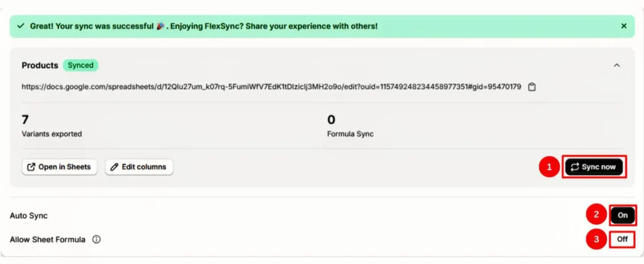This screenshot has width=644, height=264.
Task: Click the red number 3 marker
Action: pyautogui.click(x=596, y=239)
